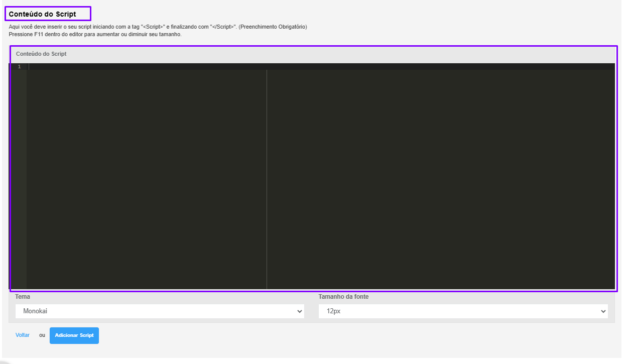The height and width of the screenshot is (364, 629).
Task: Click inside the script code editor area
Action: [321, 176]
